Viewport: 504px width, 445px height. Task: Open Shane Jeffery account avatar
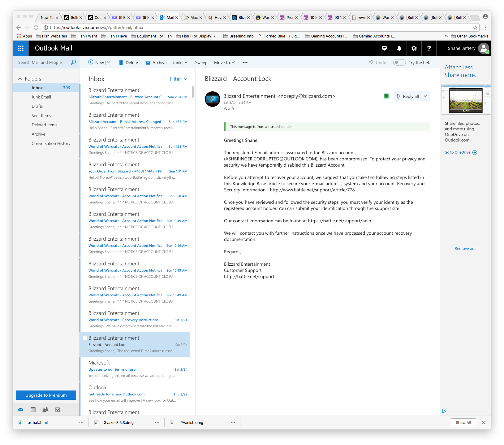(x=483, y=48)
